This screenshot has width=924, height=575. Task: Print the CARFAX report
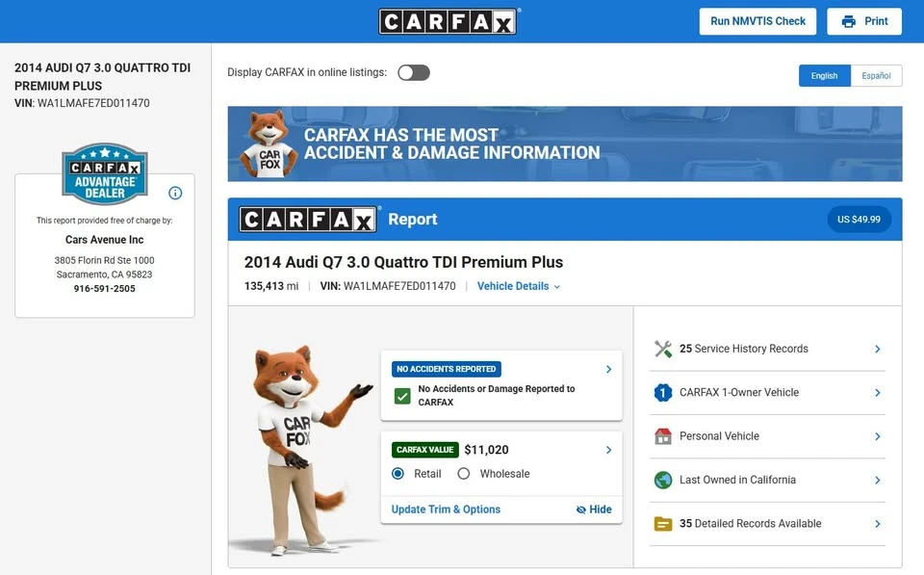tap(864, 21)
